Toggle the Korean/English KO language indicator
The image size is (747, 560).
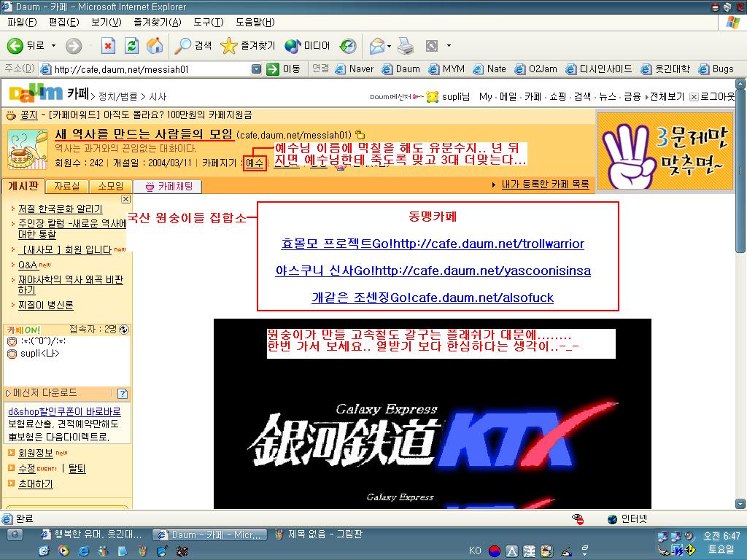[475, 551]
